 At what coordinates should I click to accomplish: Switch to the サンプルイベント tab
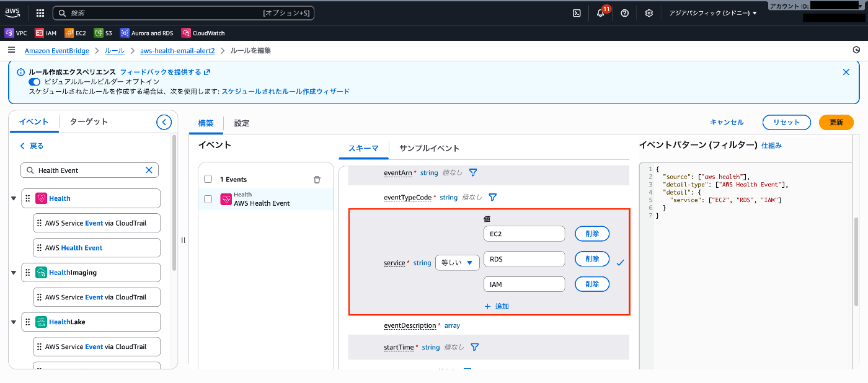(430, 148)
